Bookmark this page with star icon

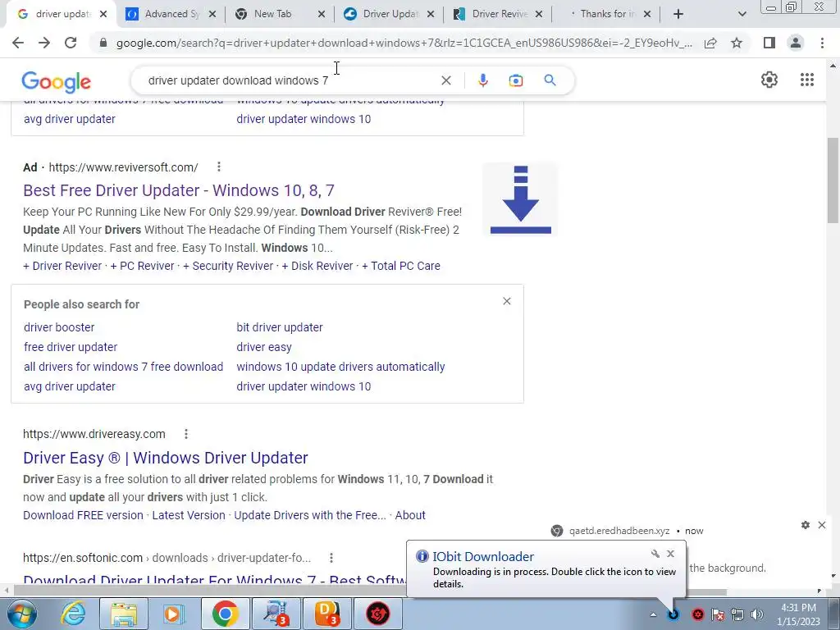(737, 43)
